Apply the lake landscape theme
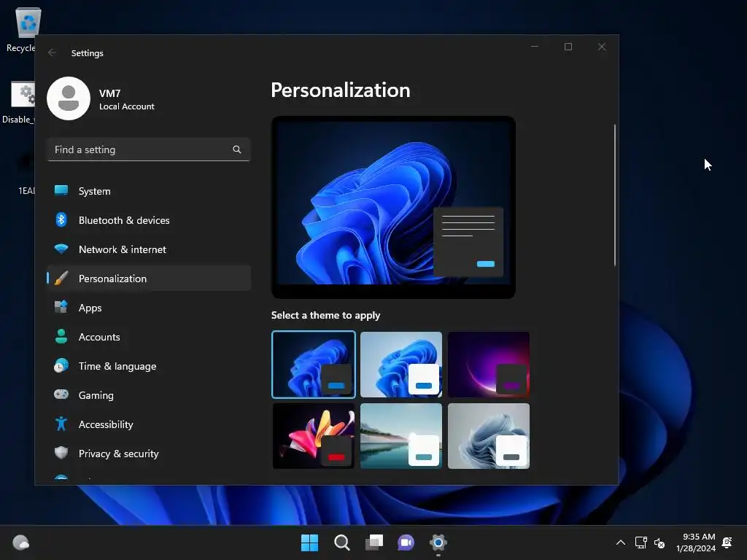Screen dimensions: 747x560 tap(401, 436)
